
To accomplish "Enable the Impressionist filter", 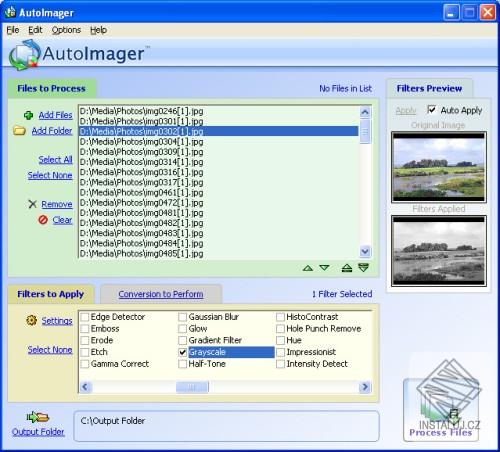I will [x=280, y=352].
